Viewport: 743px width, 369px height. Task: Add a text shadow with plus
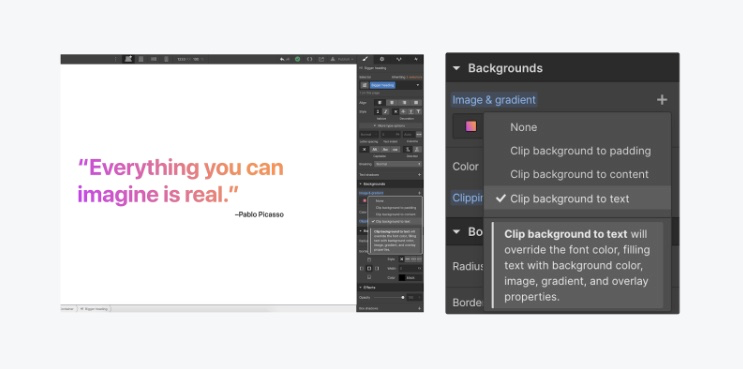(x=419, y=174)
